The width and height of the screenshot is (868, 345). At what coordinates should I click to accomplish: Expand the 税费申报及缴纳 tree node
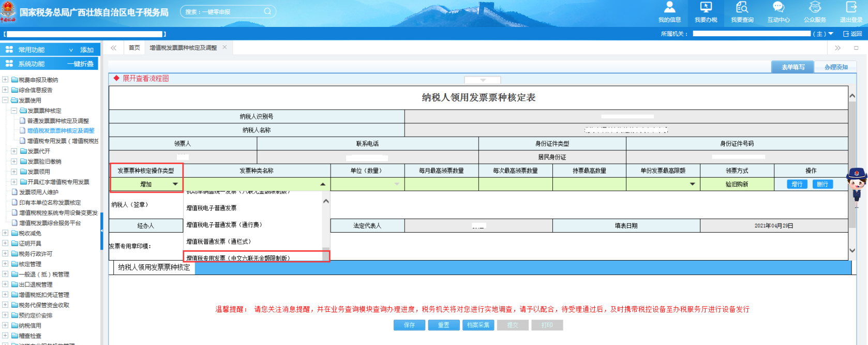pos(5,80)
